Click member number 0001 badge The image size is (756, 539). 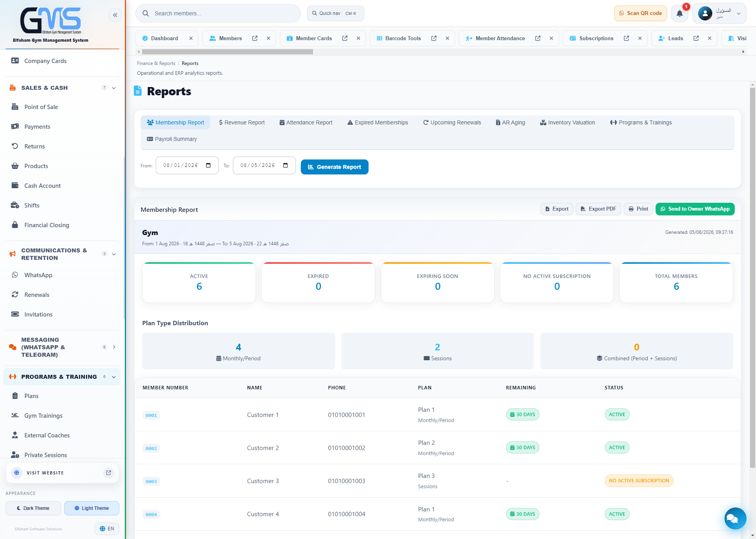[151, 415]
